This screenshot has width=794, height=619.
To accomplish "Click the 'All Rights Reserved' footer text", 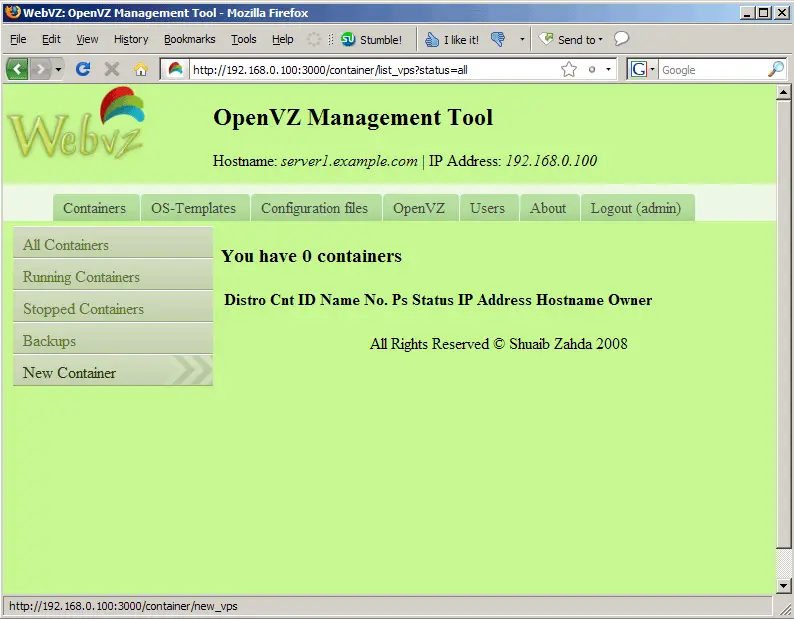I will tap(498, 344).
